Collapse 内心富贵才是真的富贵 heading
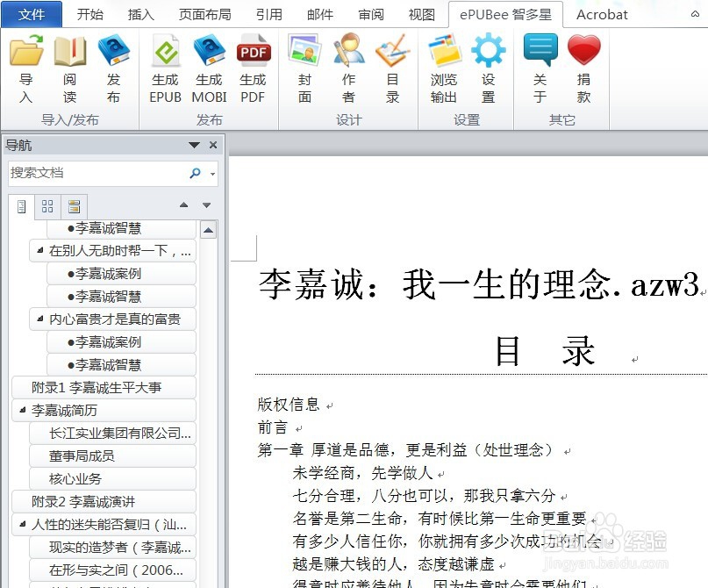 pos(40,319)
